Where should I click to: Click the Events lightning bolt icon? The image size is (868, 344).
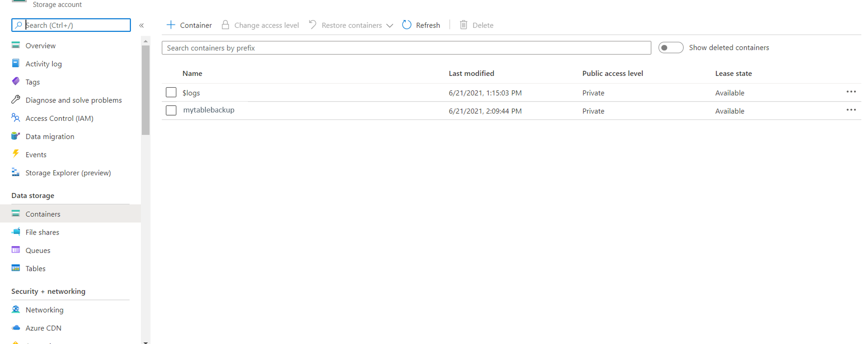16,153
